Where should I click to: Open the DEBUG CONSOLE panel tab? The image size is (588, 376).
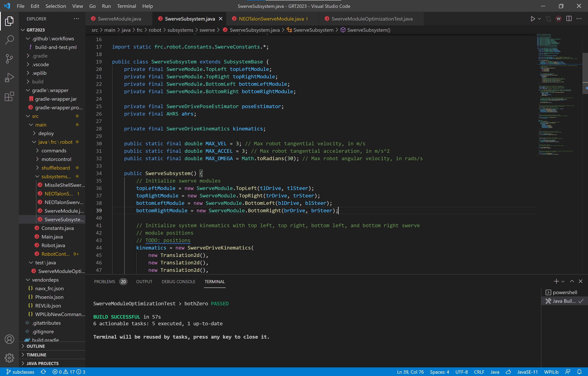pyautogui.click(x=178, y=282)
